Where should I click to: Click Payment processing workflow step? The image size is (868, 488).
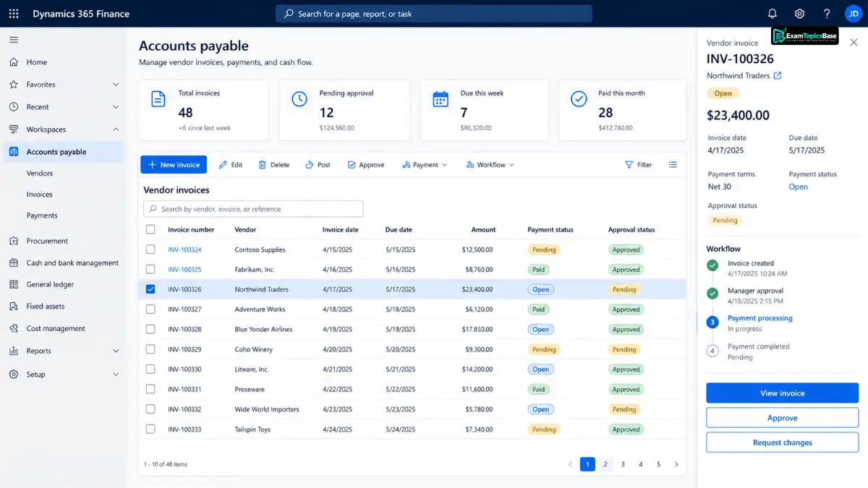point(760,318)
